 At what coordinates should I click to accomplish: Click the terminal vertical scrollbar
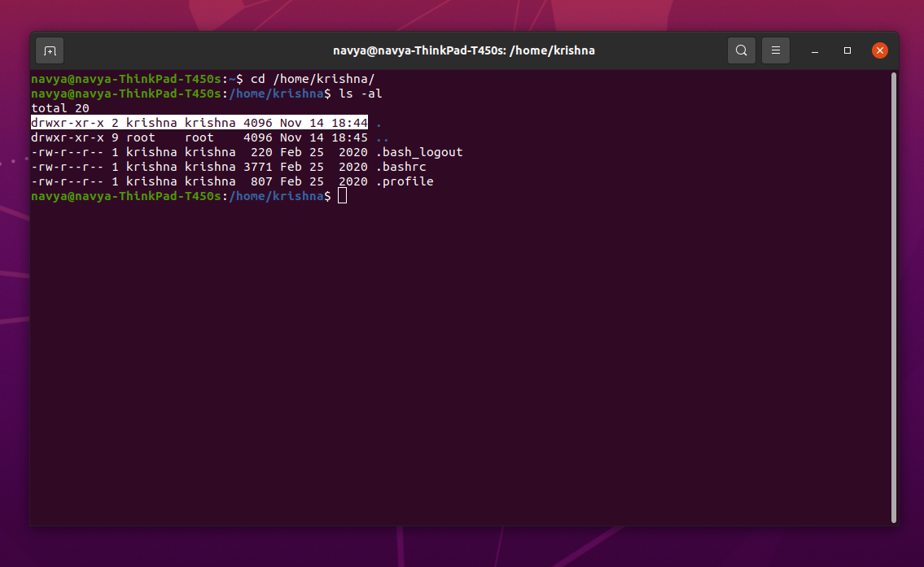(894, 298)
